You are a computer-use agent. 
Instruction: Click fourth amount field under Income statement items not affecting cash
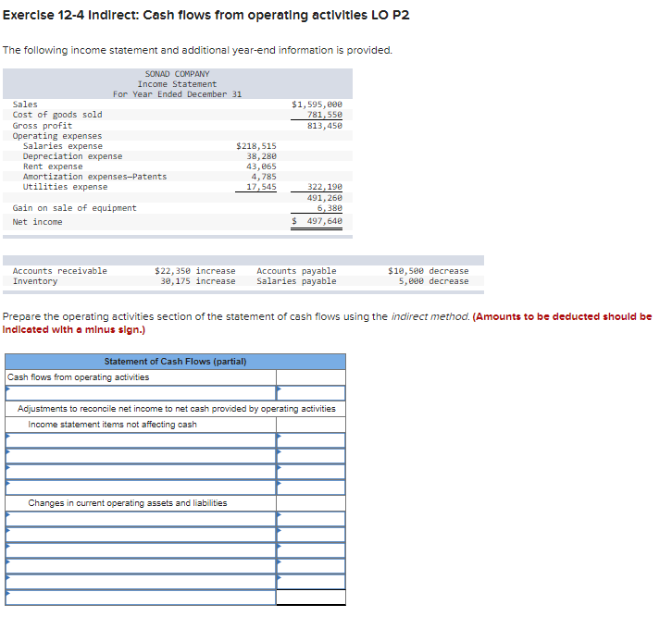click(311, 487)
